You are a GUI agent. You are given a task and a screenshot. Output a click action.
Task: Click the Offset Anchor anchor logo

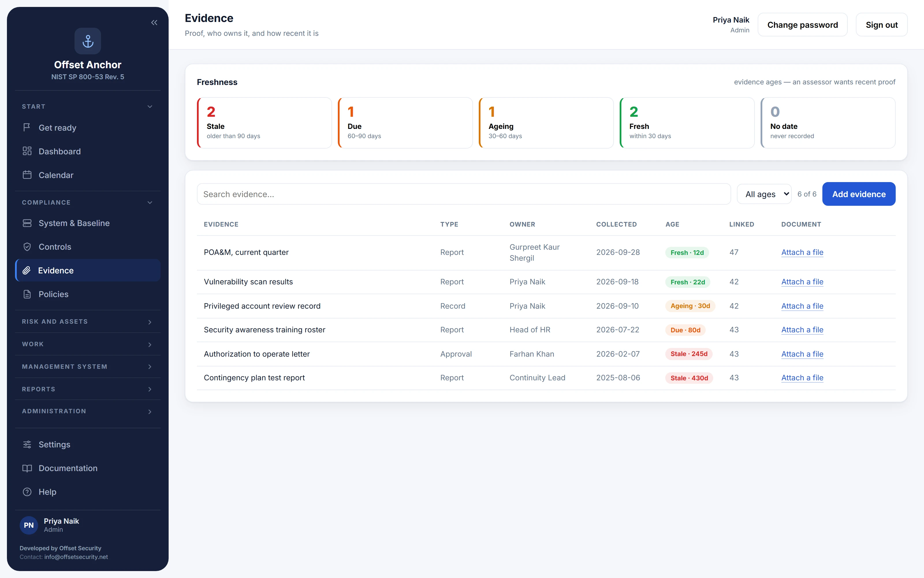pyautogui.click(x=88, y=41)
